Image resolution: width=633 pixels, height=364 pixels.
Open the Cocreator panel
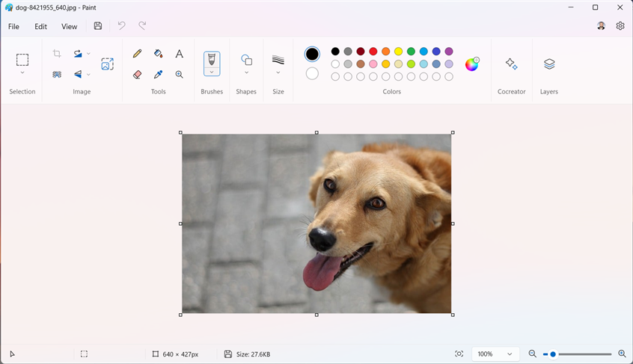pyautogui.click(x=511, y=64)
